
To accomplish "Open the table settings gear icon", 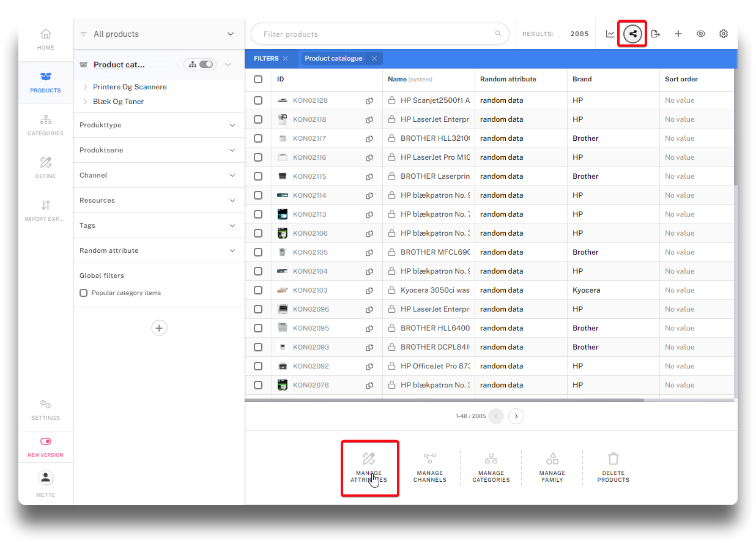I will 723,34.
